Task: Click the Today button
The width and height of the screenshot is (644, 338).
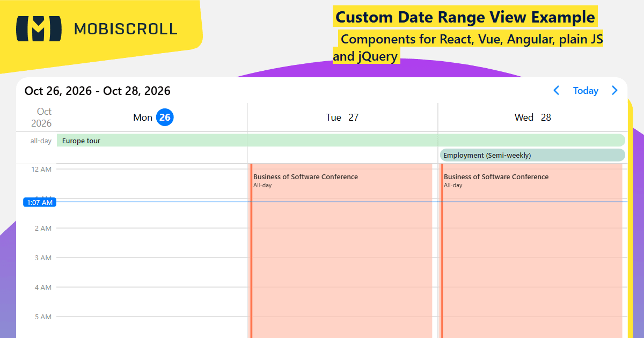Action: [586, 91]
